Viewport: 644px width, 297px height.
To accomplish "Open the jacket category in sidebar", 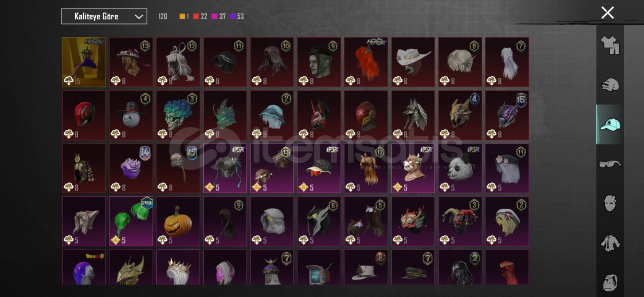I will coord(610,243).
